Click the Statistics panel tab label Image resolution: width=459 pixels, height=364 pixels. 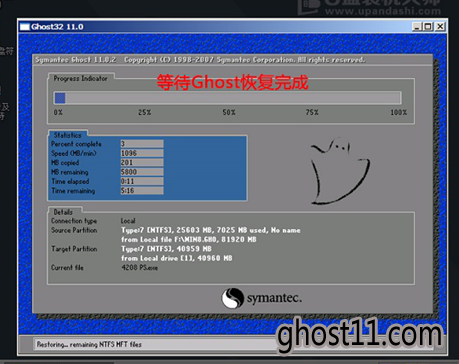pyautogui.click(x=68, y=135)
